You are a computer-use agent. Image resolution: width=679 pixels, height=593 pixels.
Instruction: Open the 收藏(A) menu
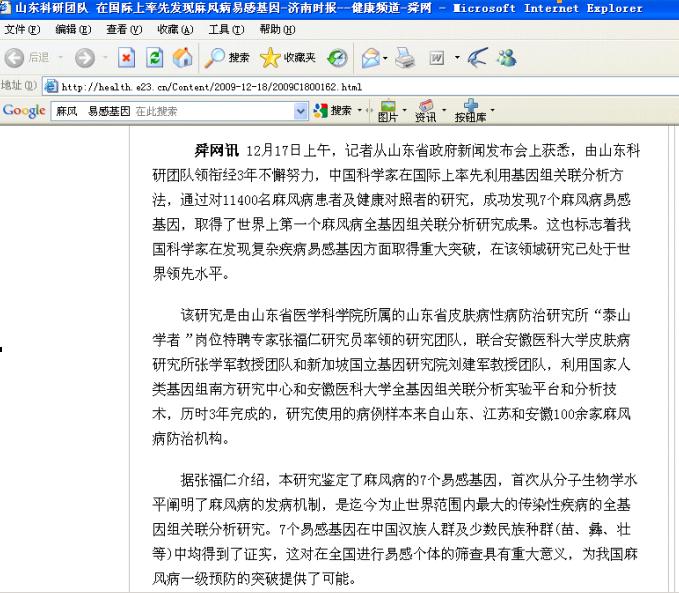point(175,29)
